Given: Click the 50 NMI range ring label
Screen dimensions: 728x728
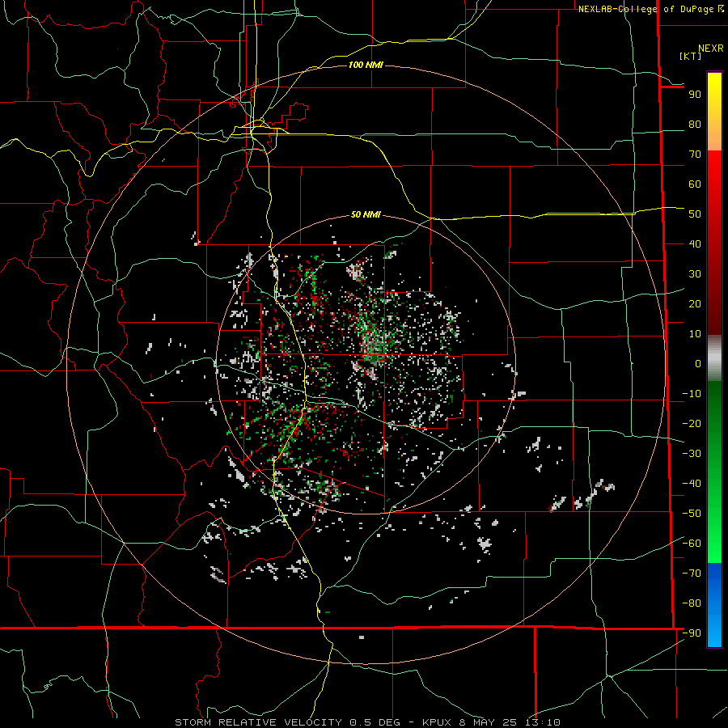Looking at the screenshot, I should click(366, 214).
